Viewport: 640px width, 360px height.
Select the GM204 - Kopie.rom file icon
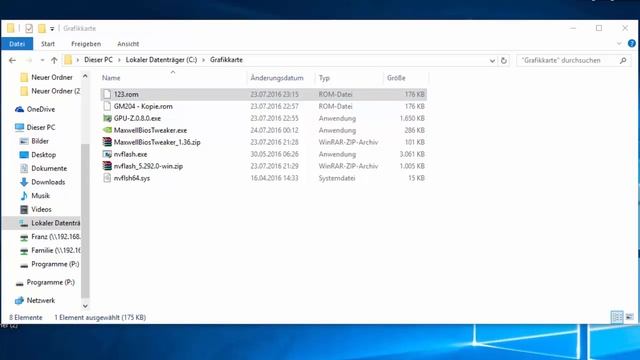[x=107, y=106]
